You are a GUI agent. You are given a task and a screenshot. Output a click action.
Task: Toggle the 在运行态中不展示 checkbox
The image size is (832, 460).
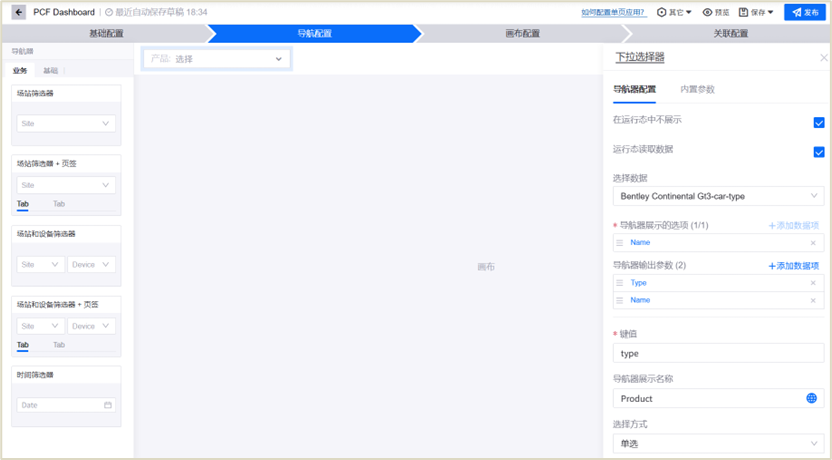[x=818, y=122]
